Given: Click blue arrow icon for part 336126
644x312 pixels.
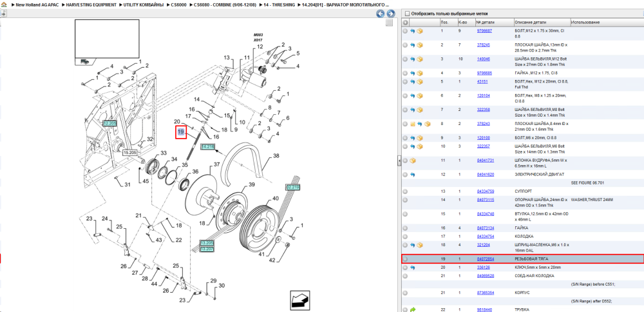Looking at the screenshot, I should tap(413, 268).
